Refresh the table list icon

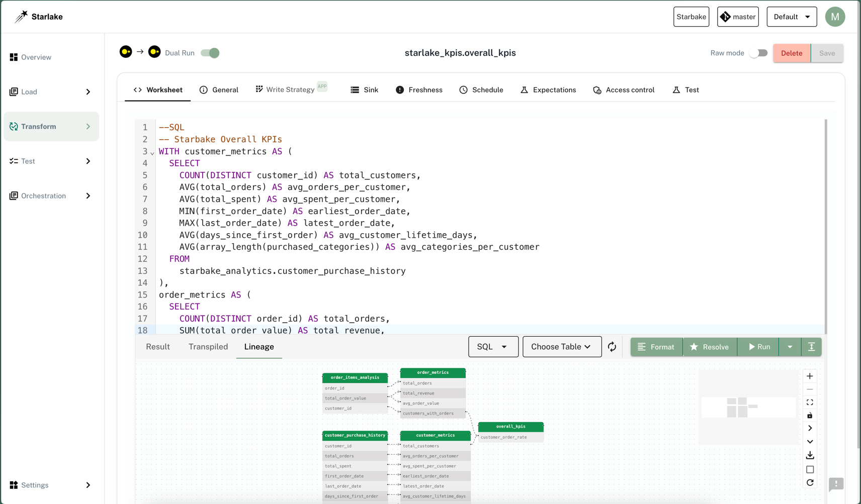tap(612, 347)
